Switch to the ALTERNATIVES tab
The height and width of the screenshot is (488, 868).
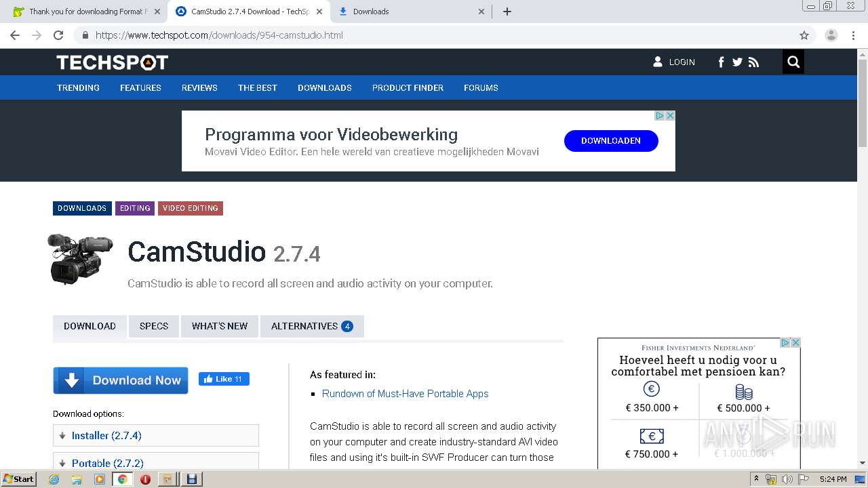(312, 326)
